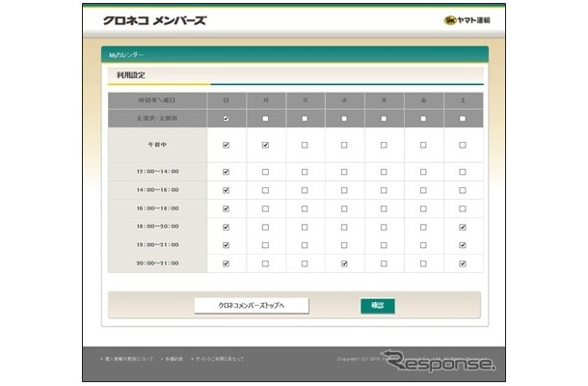The height and width of the screenshot is (386, 588).
Task: Check 12:00~14:00 checkbox for 金 (Friday)
Action: (423, 172)
